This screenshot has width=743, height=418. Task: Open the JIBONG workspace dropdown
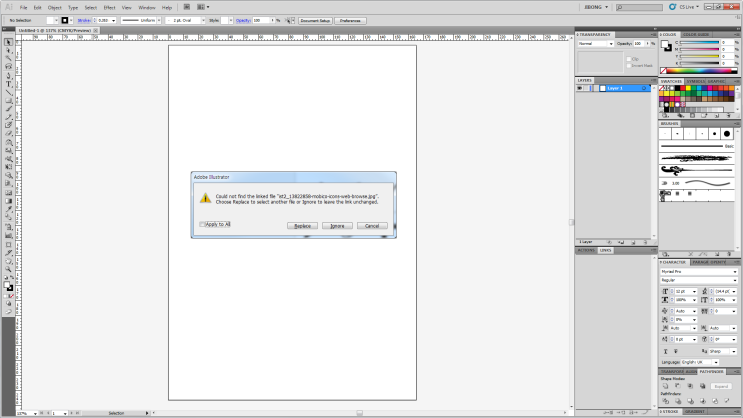(596, 7)
